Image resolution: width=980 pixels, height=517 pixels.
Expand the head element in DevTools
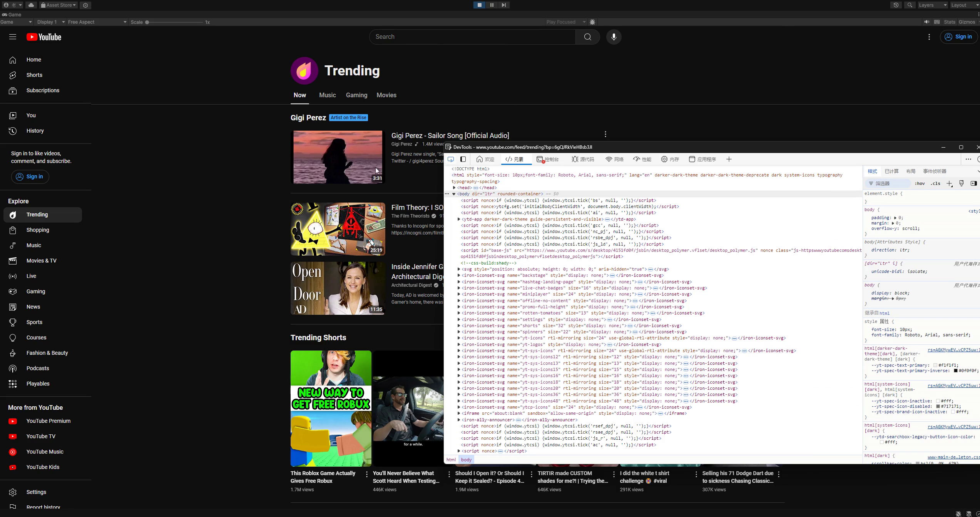point(454,188)
